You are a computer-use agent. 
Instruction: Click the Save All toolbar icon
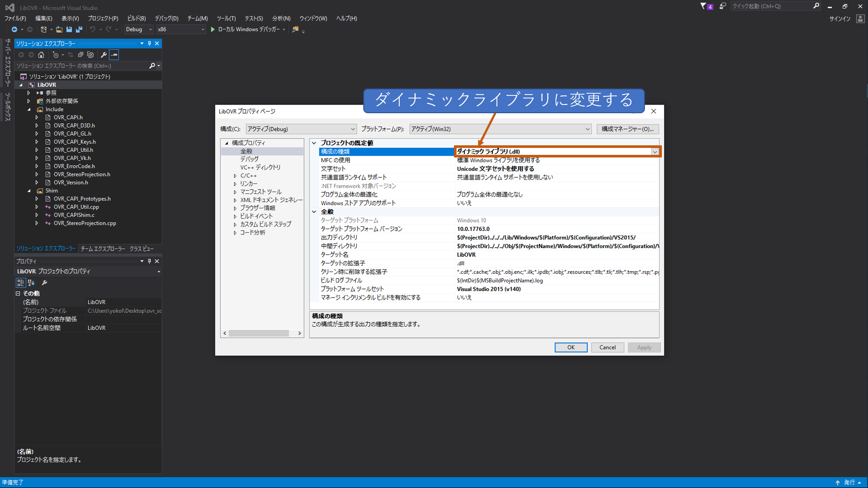tap(79, 29)
